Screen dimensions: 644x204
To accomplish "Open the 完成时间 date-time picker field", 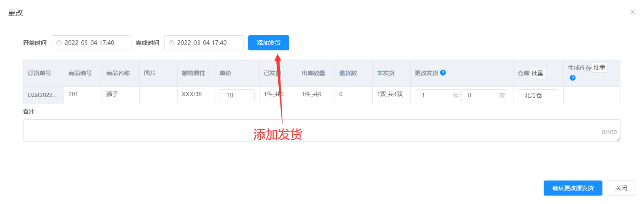I will tap(207, 43).
